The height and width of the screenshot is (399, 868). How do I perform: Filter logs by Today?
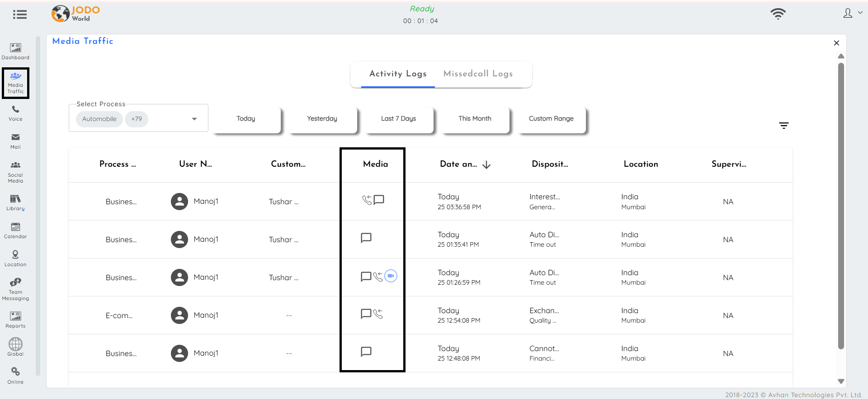246,119
